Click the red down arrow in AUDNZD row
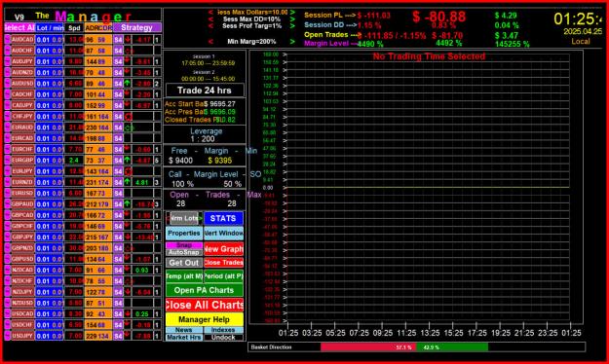 pos(128,72)
